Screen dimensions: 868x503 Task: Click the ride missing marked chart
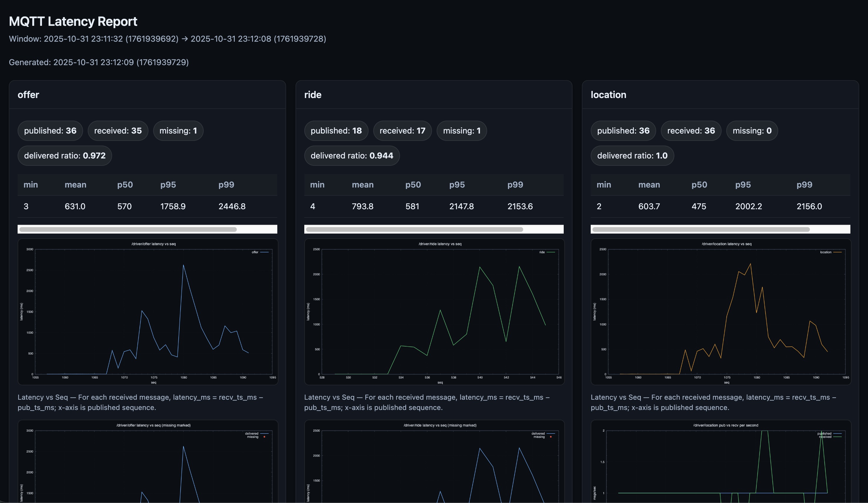point(434,462)
